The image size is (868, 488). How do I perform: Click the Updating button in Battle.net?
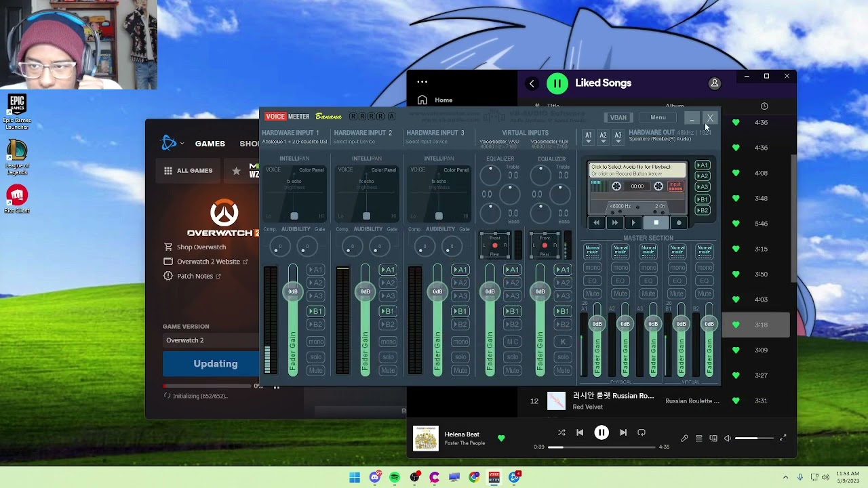click(x=212, y=364)
